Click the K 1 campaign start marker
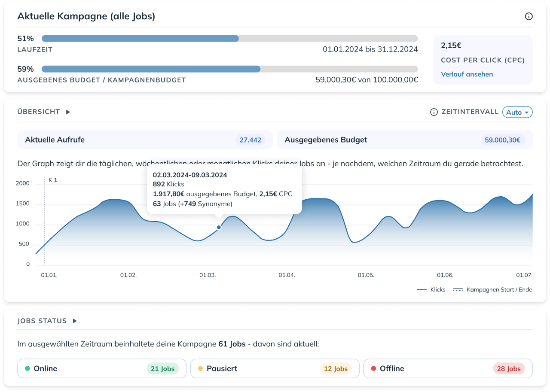The image size is (550, 392). point(53,180)
